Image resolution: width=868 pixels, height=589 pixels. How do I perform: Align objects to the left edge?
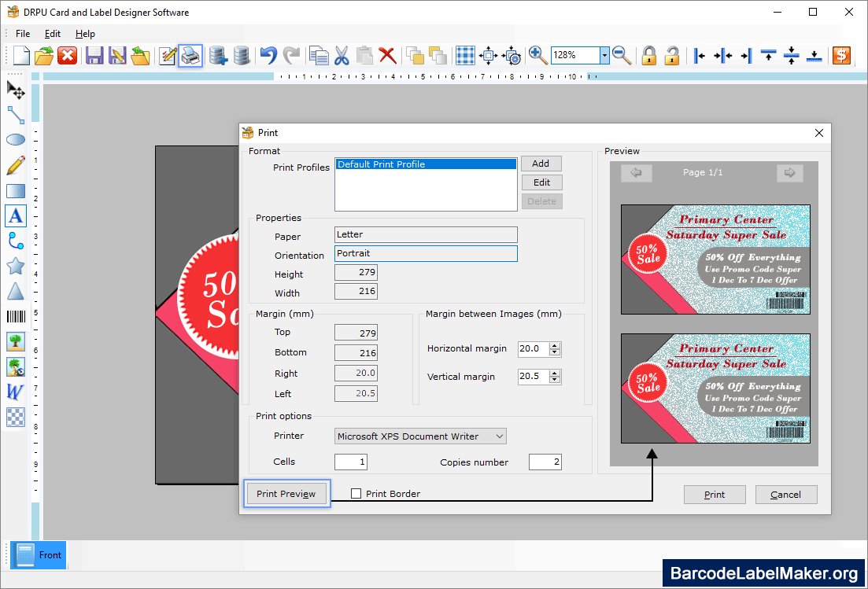click(700, 55)
